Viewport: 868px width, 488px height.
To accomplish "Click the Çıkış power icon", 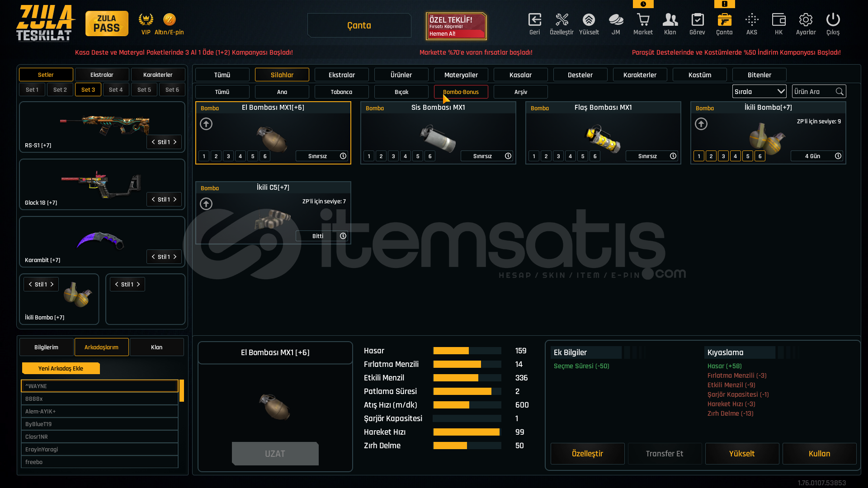I will tap(833, 19).
